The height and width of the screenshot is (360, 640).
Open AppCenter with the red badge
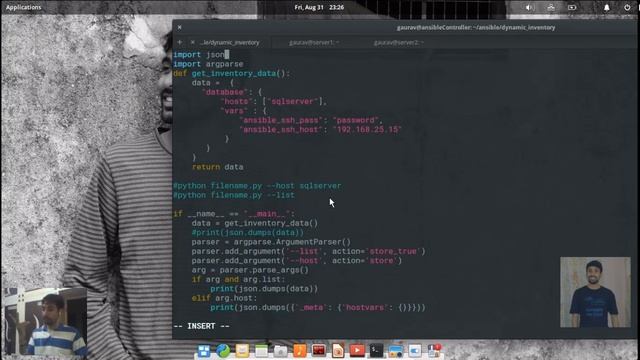click(x=434, y=351)
